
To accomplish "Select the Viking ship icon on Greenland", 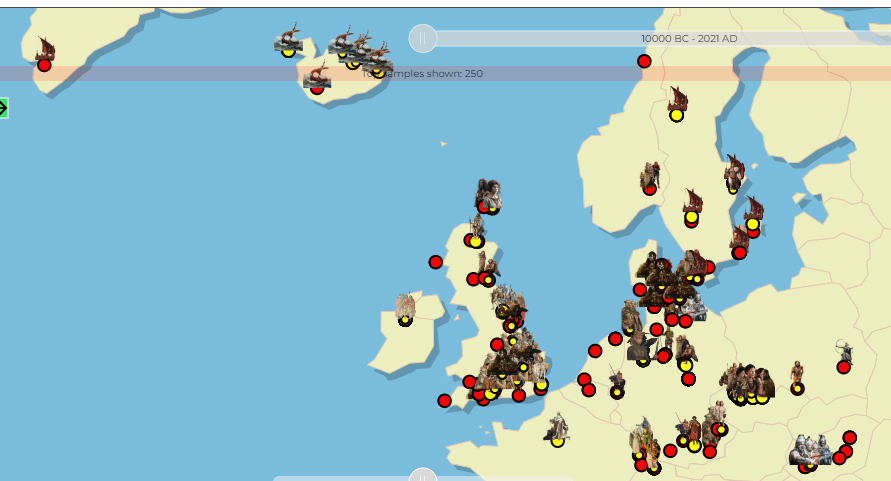I will (x=45, y=48).
